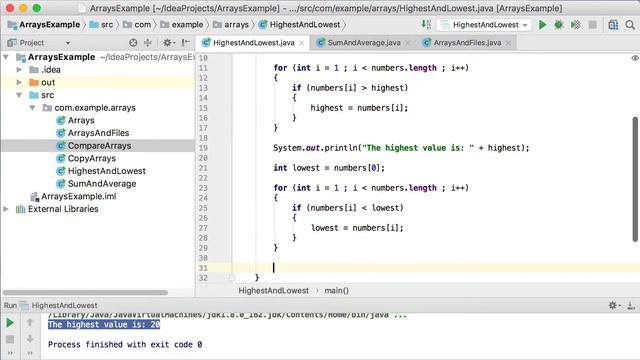Image resolution: width=640 pixels, height=360 pixels.
Task: Collapse the com.example.arrays package
Action: 32,108
